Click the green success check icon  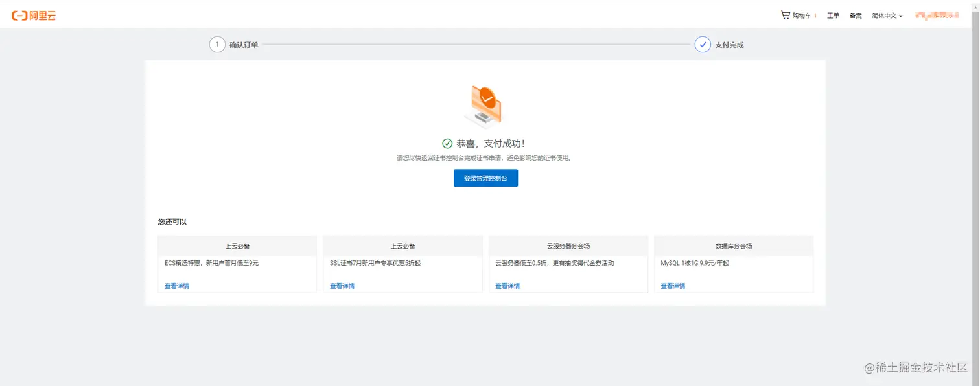pos(447,144)
